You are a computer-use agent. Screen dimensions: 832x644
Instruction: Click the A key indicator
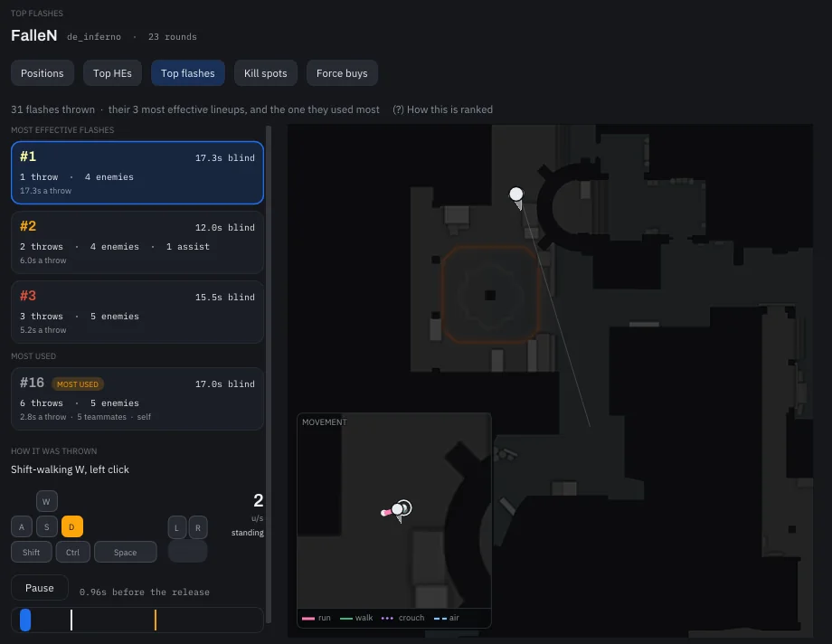[x=22, y=526]
